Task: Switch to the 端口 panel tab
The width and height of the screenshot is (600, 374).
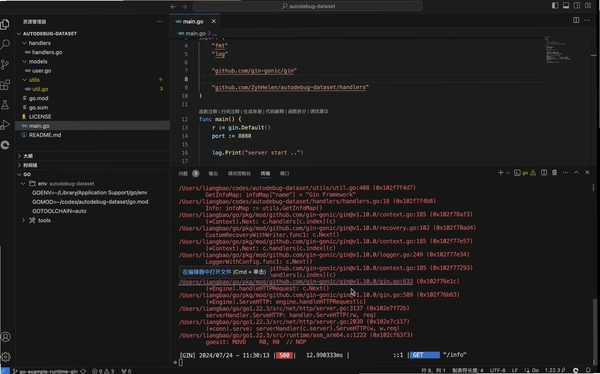Action: coord(284,173)
